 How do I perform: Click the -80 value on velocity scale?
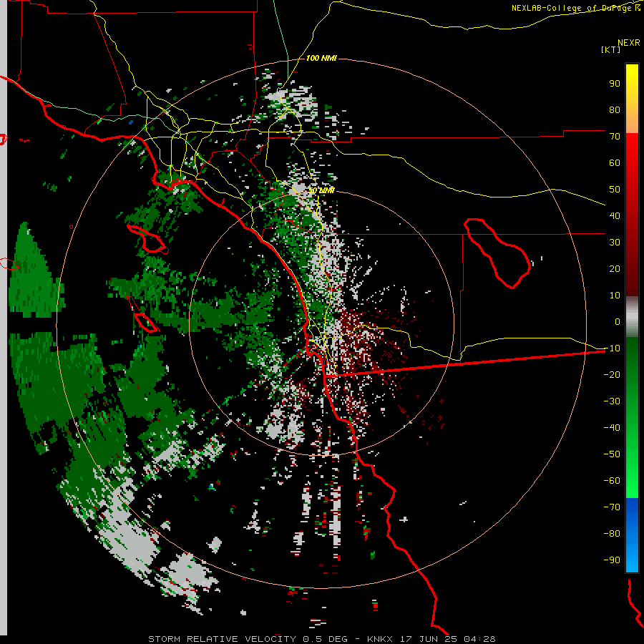click(x=612, y=534)
